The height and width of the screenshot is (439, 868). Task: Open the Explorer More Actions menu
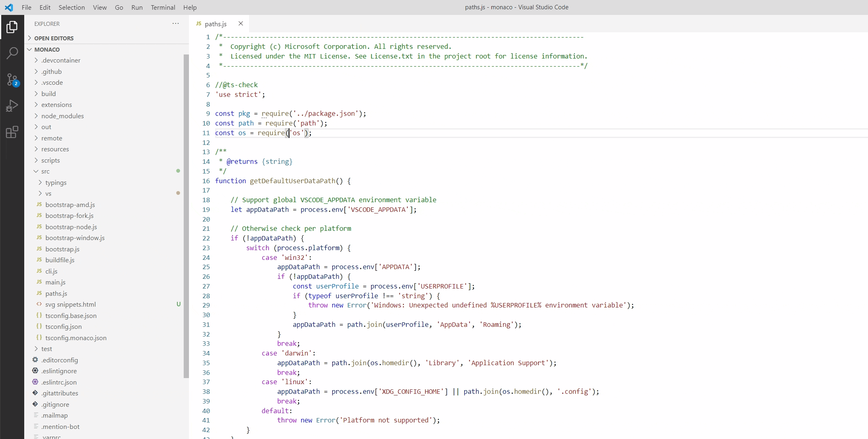tap(176, 23)
